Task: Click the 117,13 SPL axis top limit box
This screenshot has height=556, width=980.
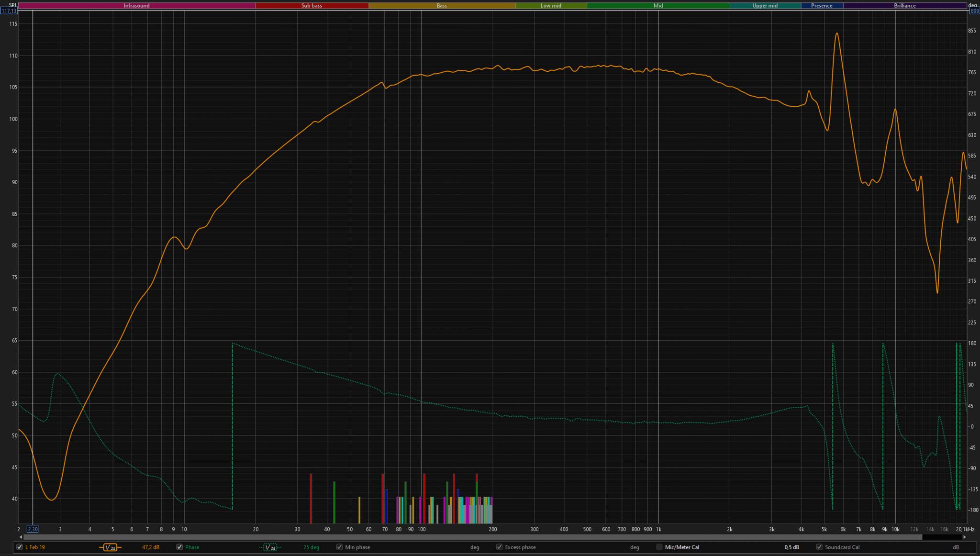Action: point(9,11)
